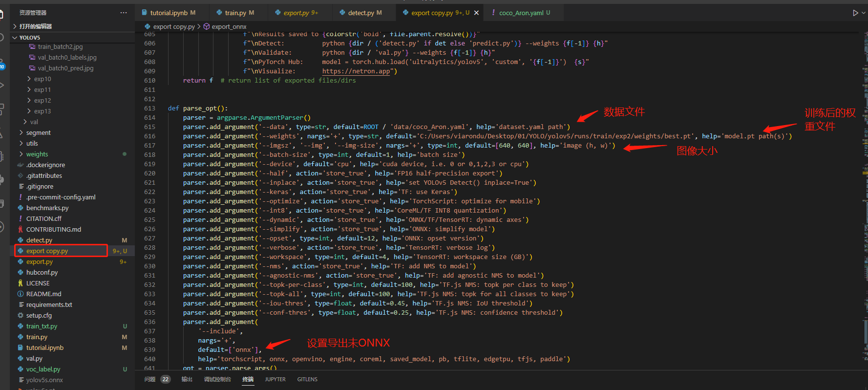This screenshot has height=390, width=868.
Task: Run the Python file with play button
Action: (x=855, y=13)
